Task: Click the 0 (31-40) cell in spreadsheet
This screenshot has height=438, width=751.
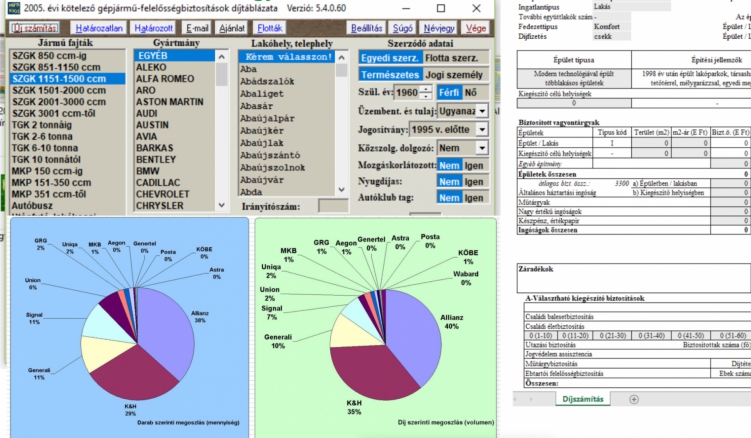Action: (651, 335)
